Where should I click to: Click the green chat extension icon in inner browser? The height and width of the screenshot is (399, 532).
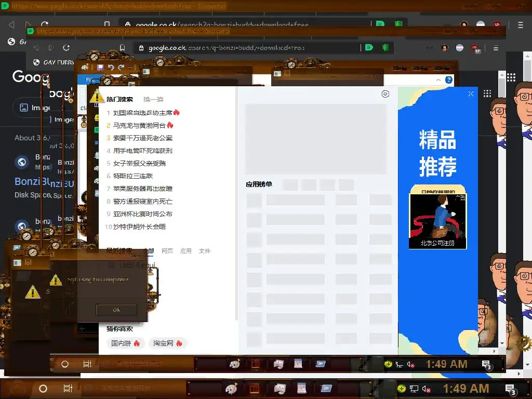tap(369, 47)
